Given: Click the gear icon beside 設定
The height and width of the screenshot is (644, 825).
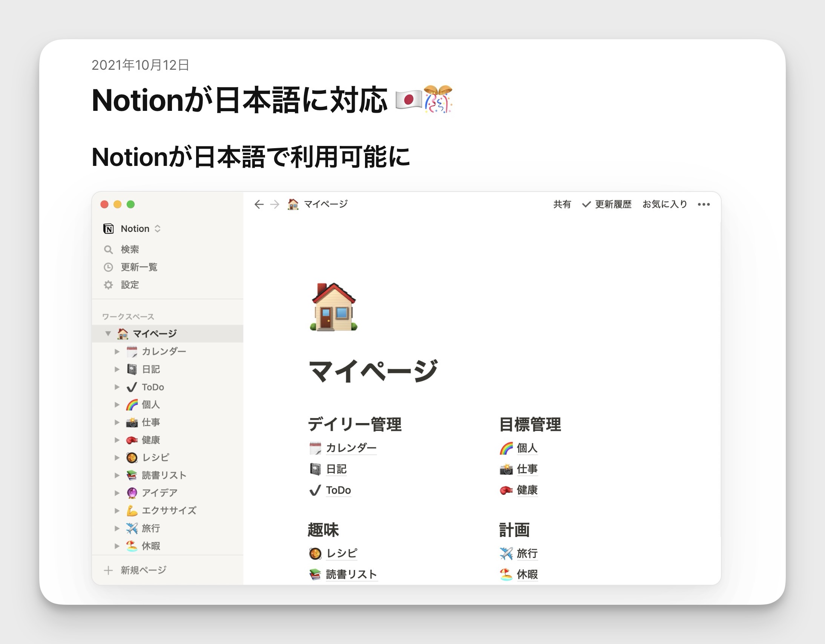Looking at the screenshot, I should (109, 285).
